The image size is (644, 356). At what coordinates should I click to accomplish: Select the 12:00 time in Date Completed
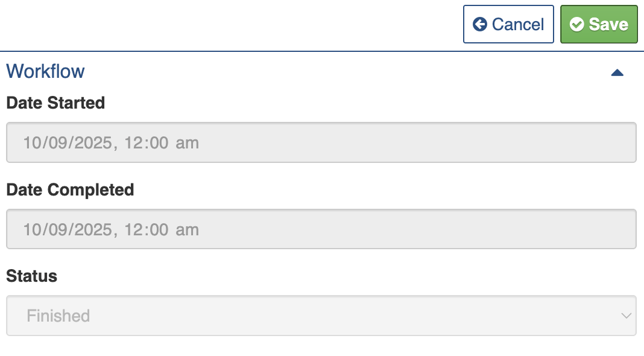click(x=148, y=230)
